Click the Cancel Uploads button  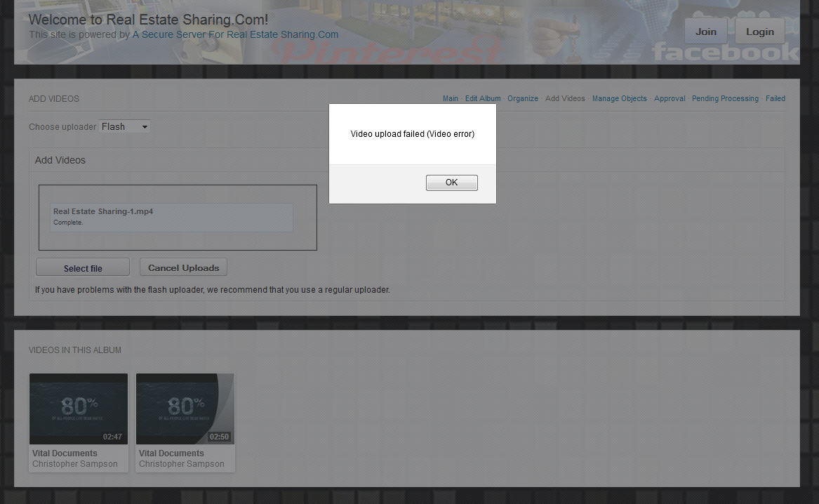[183, 267]
